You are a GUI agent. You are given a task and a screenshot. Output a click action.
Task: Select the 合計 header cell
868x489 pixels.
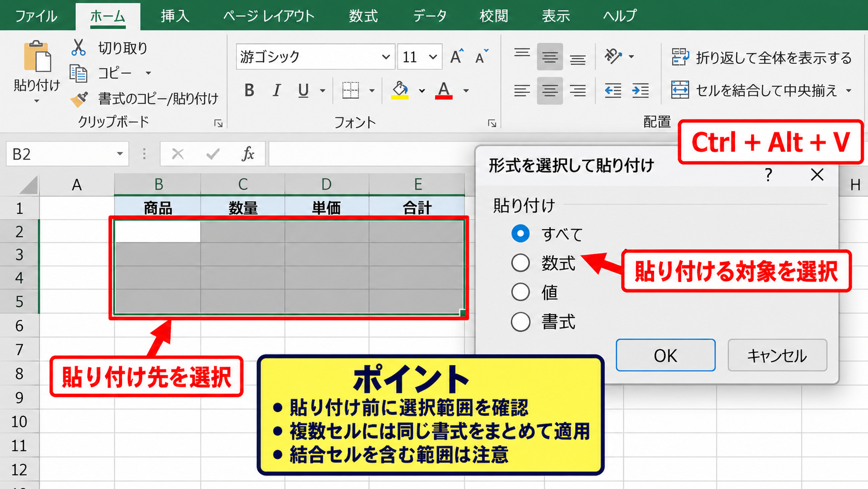[x=417, y=207]
